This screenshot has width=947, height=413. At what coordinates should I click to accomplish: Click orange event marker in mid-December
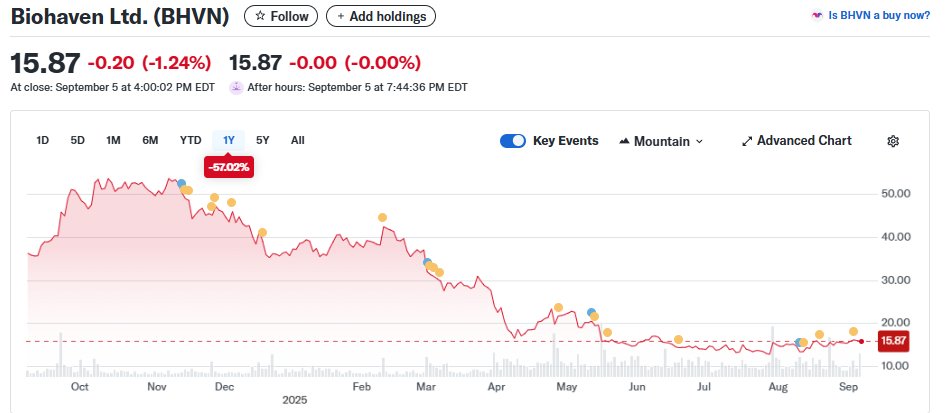(262, 232)
